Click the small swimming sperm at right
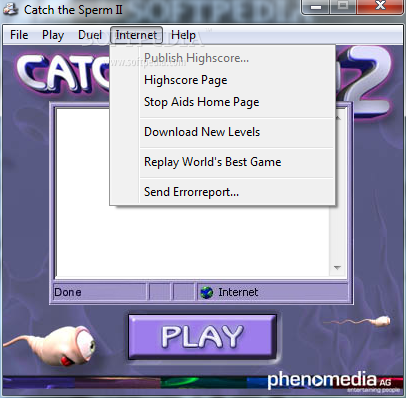406x398 pixels. 357,322
